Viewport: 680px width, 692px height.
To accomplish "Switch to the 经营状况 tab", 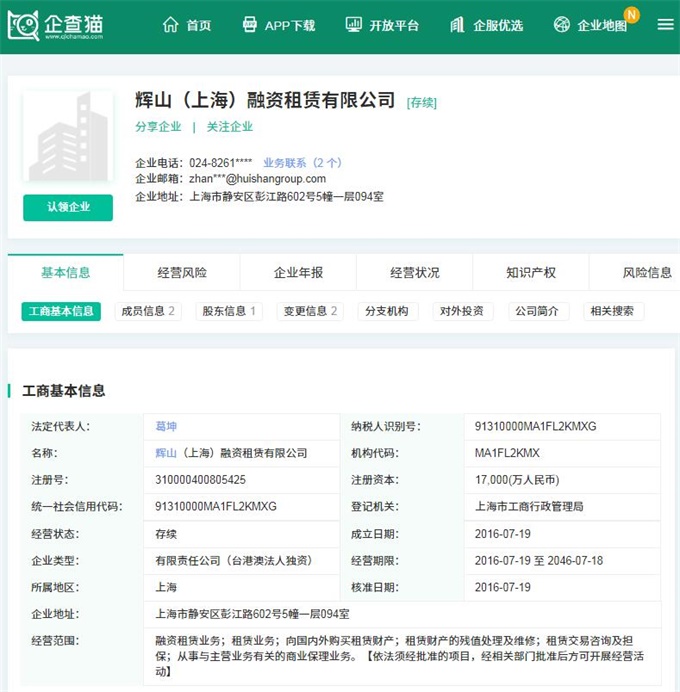I will (x=415, y=272).
